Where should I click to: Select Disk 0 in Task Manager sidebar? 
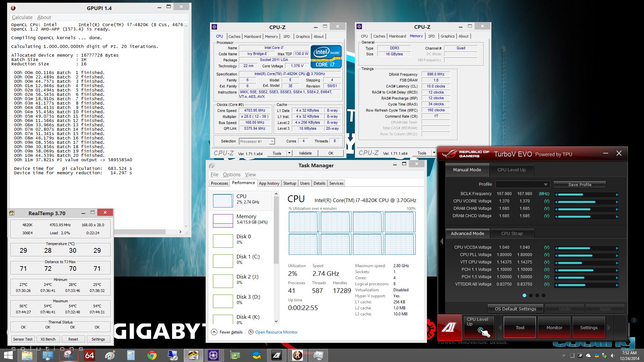(241, 240)
